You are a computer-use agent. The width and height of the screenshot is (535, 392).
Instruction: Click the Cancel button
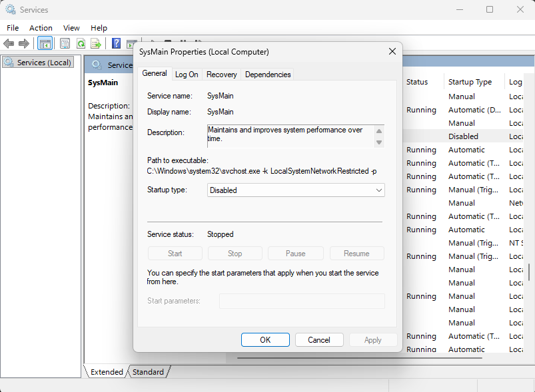coord(319,340)
